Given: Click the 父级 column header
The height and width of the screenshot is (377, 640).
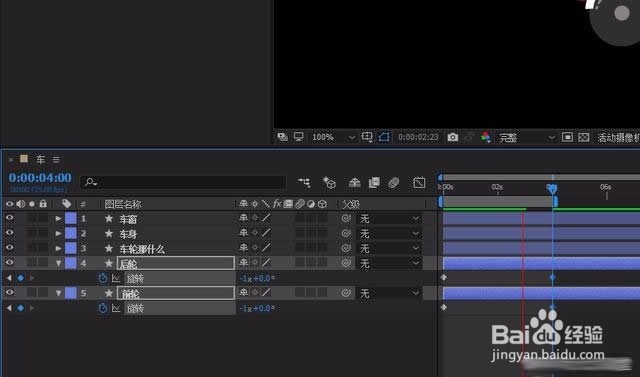Looking at the screenshot, I should (351, 204).
